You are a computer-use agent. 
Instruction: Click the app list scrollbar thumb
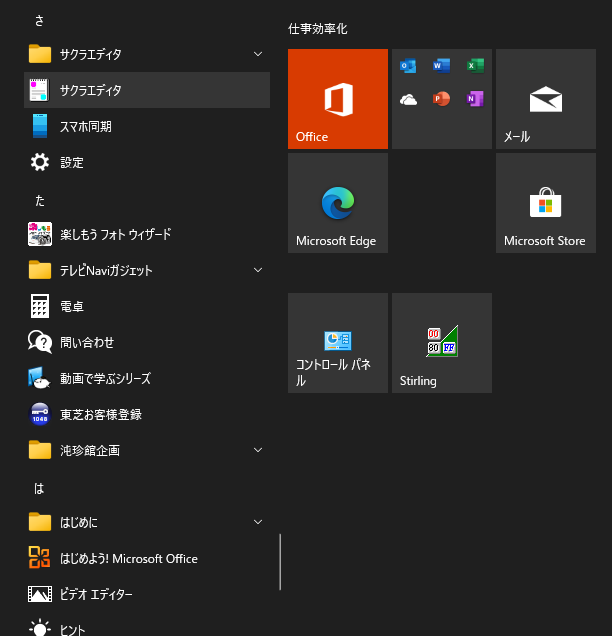(280, 562)
